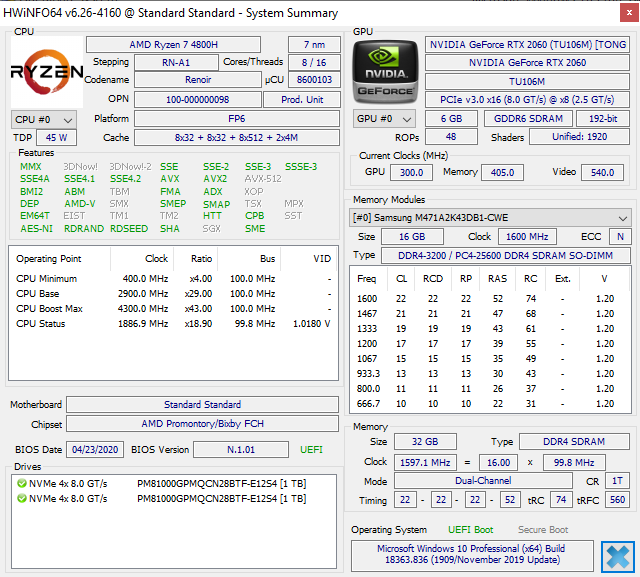Viewport: 640px width, 577px height.
Task: Click green check icon of second NVMe drive
Action: 22,499
